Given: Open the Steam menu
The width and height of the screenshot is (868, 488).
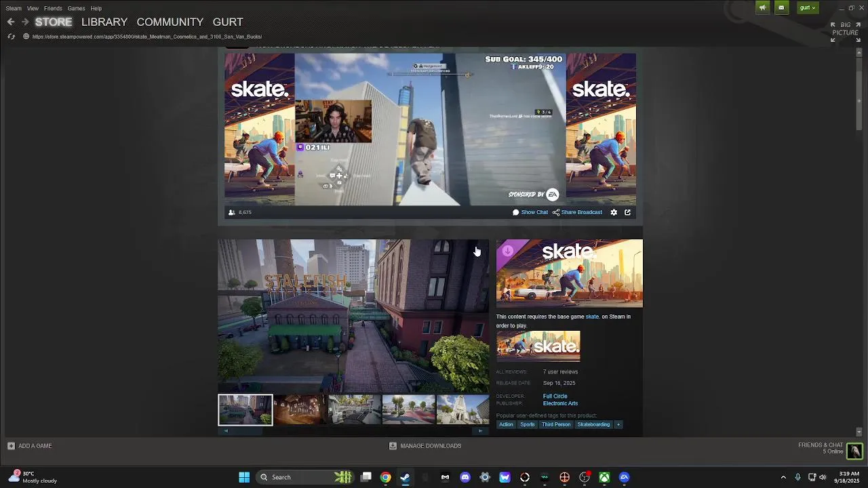Looking at the screenshot, I should (14, 8).
